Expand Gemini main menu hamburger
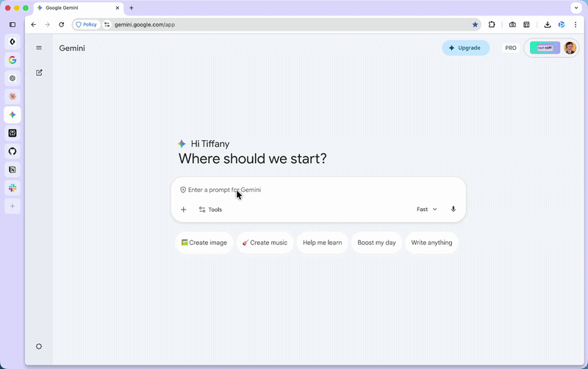 coord(39,48)
